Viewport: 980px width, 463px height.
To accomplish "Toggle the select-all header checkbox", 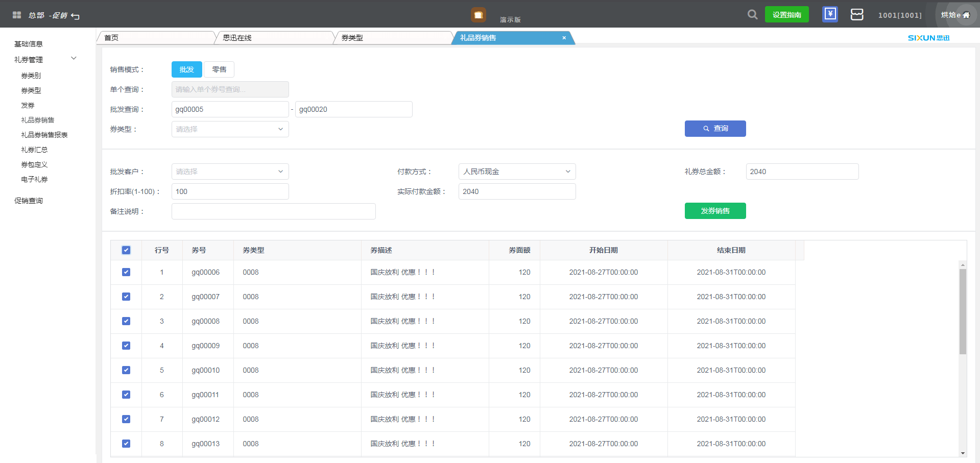I will 126,250.
